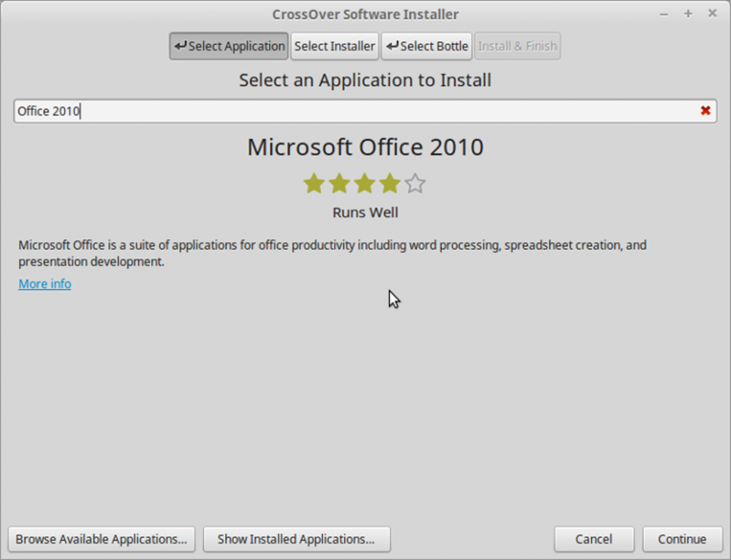
Task: Switch to the Select Application tab
Action: (x=229, y=46)
